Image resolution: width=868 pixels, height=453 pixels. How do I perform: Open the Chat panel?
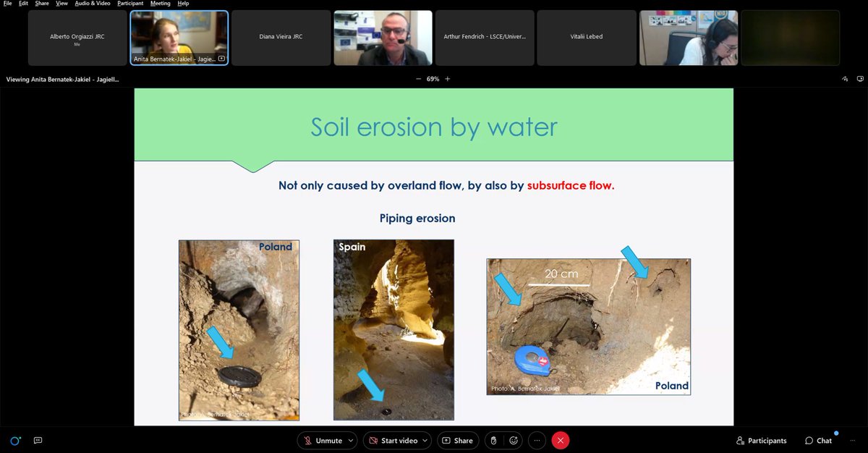[819, 441]
